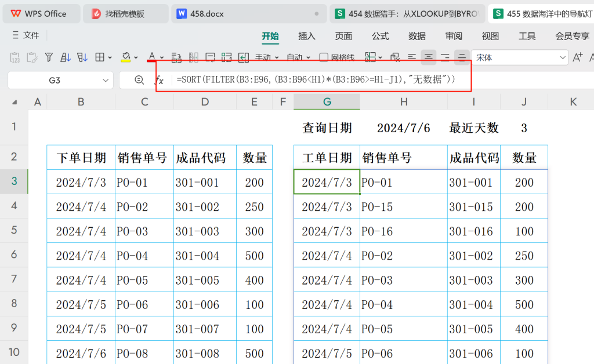Open insert function fx dialog
This screenshot has height=364, width=594.
point(160,80)
